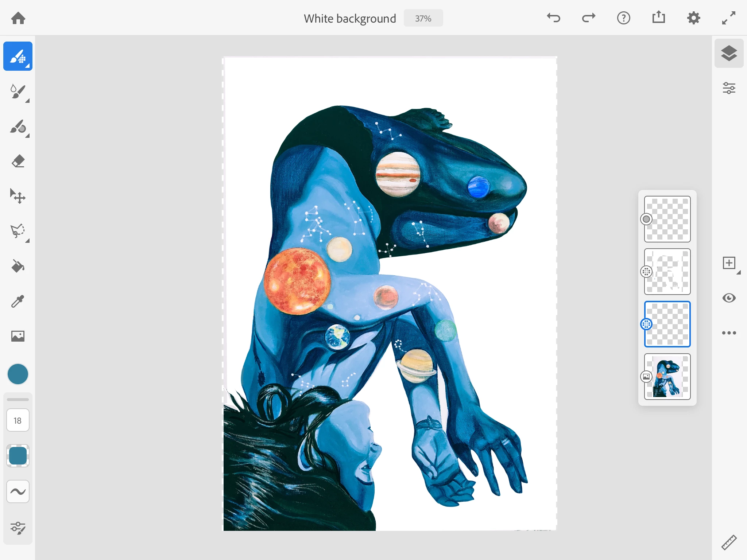
Task: Select the paint bucket fill tool
Action: [18, 266]
